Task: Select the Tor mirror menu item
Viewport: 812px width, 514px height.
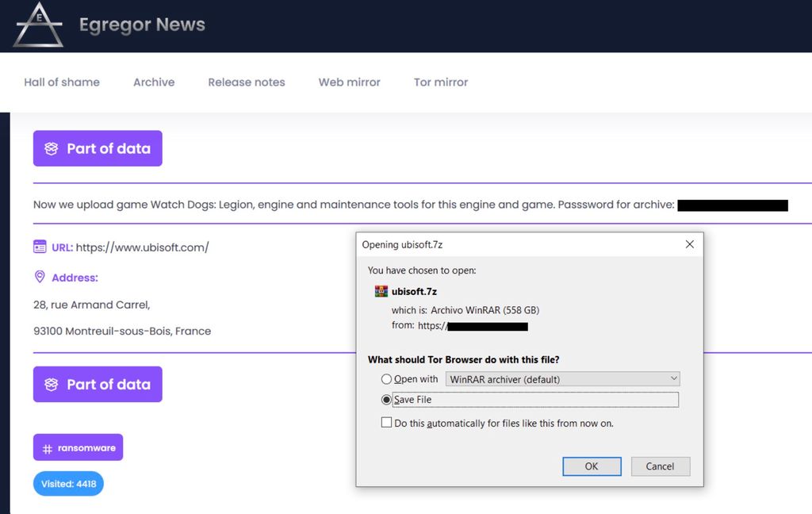Action: point(441,82)
